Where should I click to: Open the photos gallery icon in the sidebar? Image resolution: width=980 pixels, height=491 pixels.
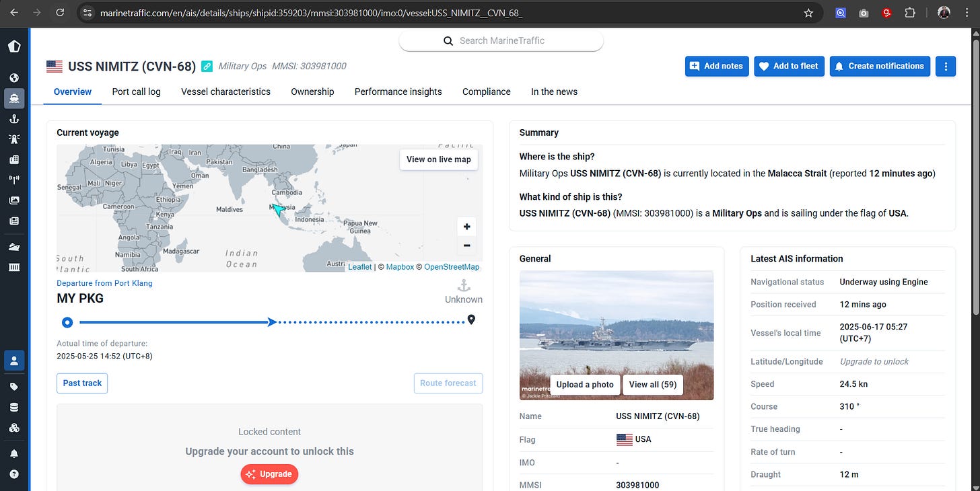[14, 200]
